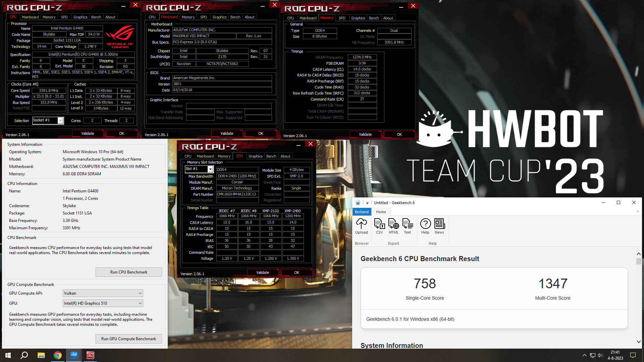Open SPD tab in the Memory CPU-Z window
644x362 pixels.
point(342,18)
